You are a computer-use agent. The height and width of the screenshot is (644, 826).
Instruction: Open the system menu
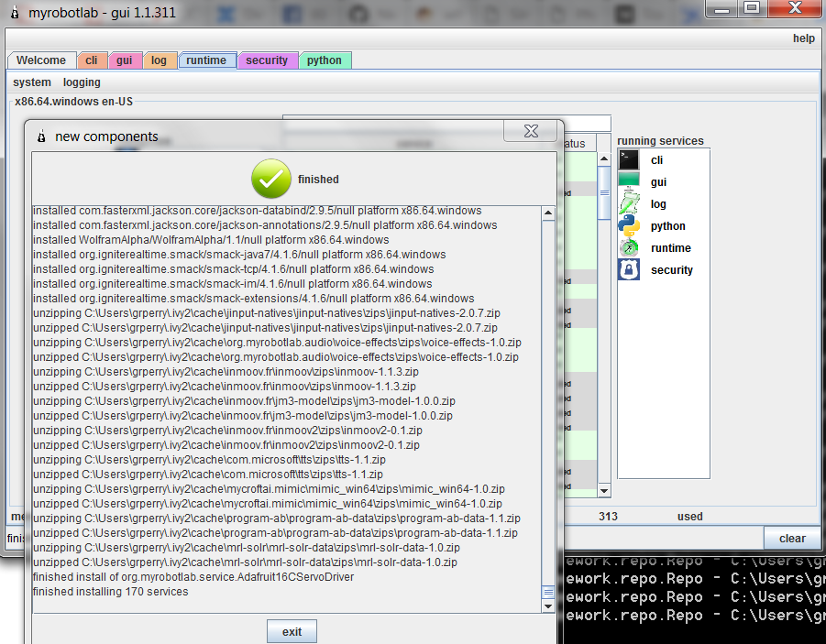point(31,82)
